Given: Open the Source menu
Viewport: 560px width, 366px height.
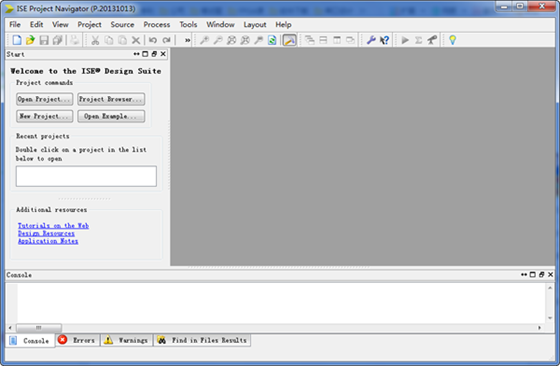Looking at the screenshot, I should coord(122,25).
